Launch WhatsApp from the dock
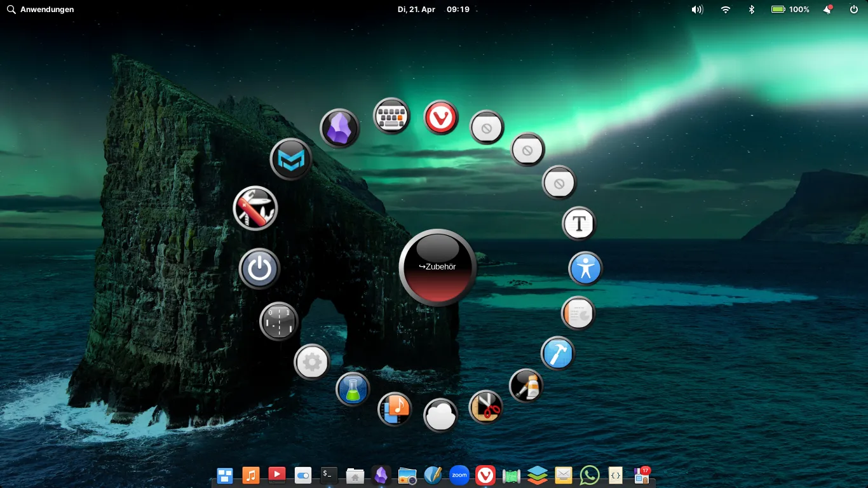The image size is (868, 488). point(590,475)
